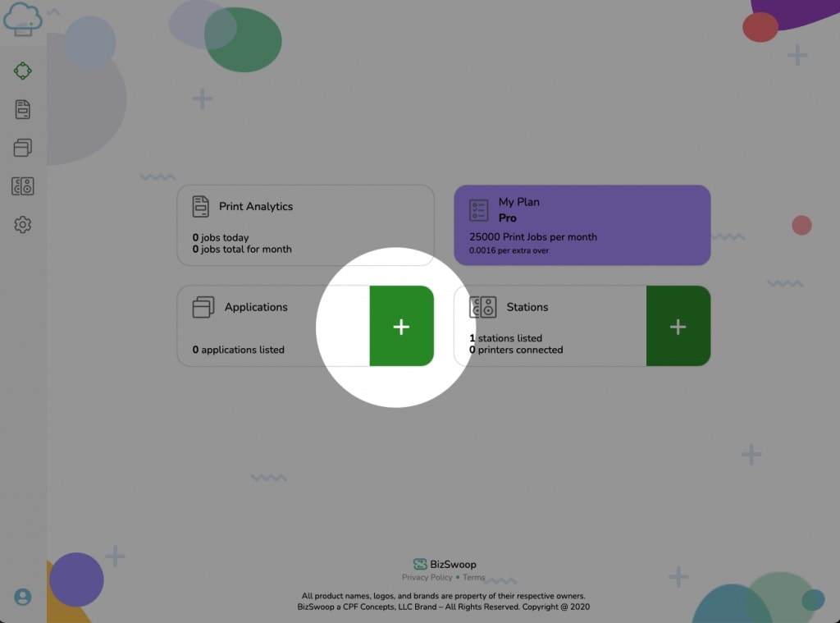Viewport: 840px width, 623px height.
Task: Select the Pro plan name in My Plan
Action: click(x=508, y=218)
